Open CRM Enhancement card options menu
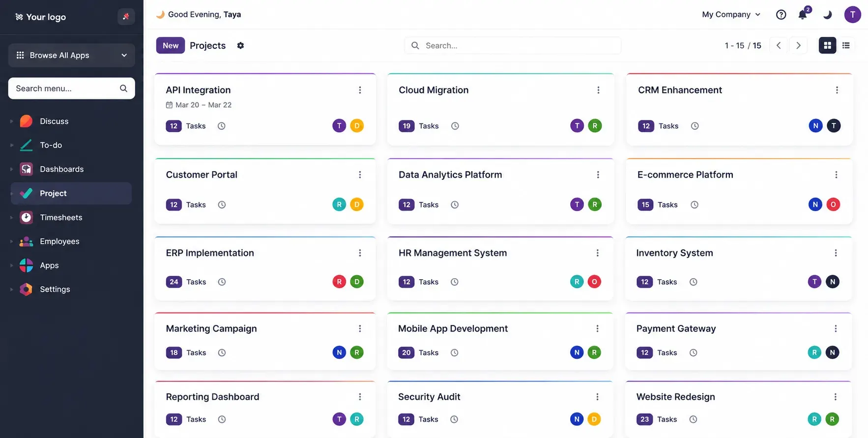This screenshot has height=438, width=868. pyautogui.click(x=837, y=90)
